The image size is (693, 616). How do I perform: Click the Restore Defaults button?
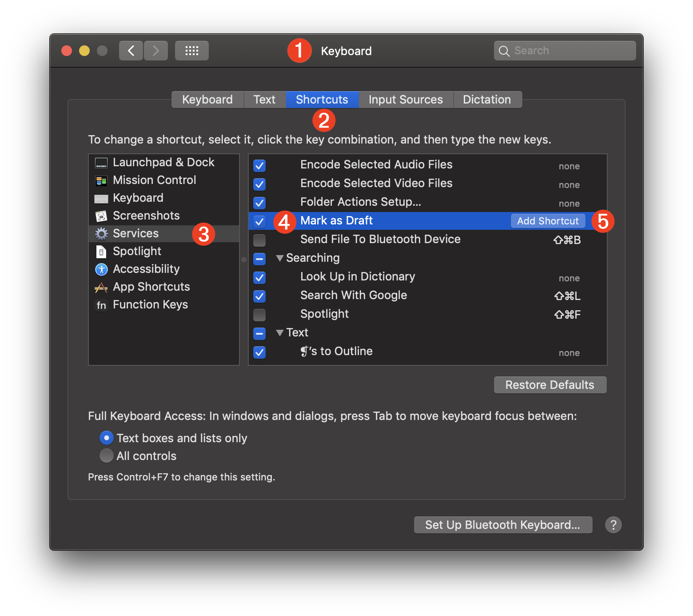point(550,384)
